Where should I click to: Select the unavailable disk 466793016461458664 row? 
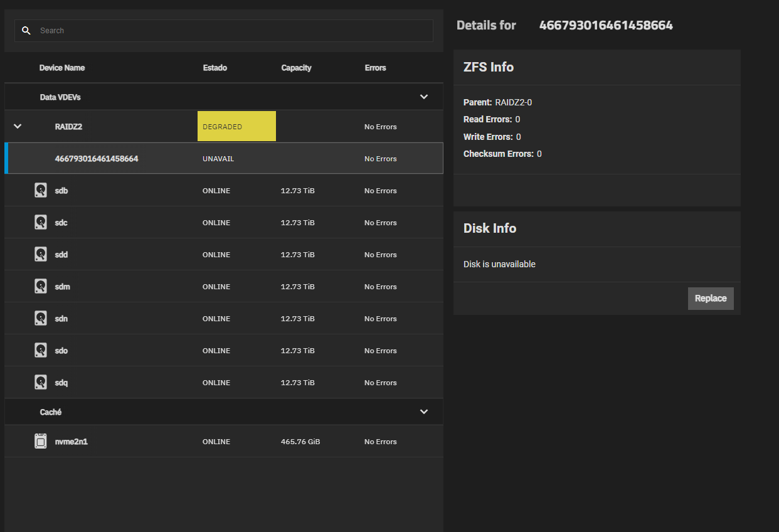tap(224, 158)
